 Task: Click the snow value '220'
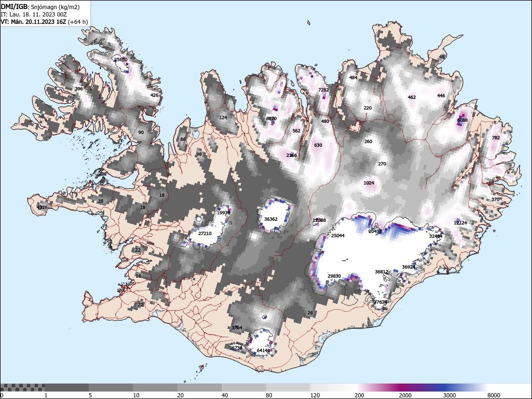368,108
